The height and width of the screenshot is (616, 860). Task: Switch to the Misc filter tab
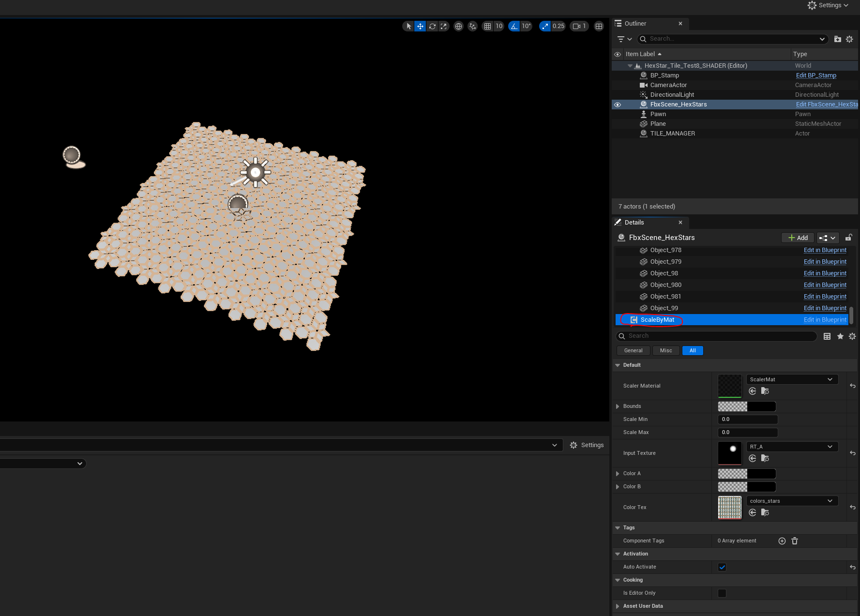coord(665,351)
